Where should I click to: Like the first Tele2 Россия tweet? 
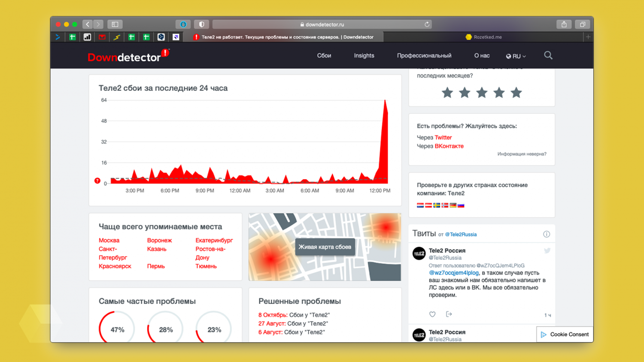tap(432, 314)
